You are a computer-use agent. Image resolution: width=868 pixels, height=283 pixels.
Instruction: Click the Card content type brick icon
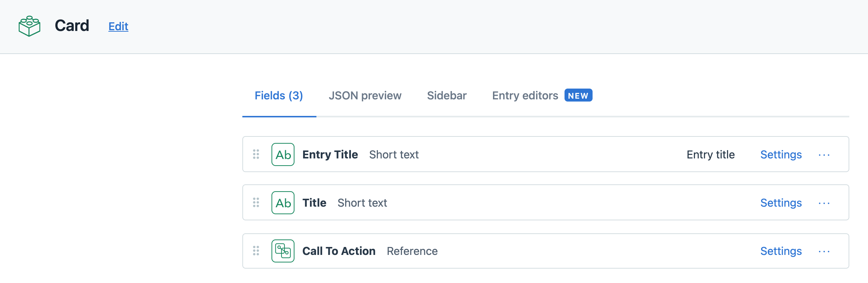click(29, 26)
